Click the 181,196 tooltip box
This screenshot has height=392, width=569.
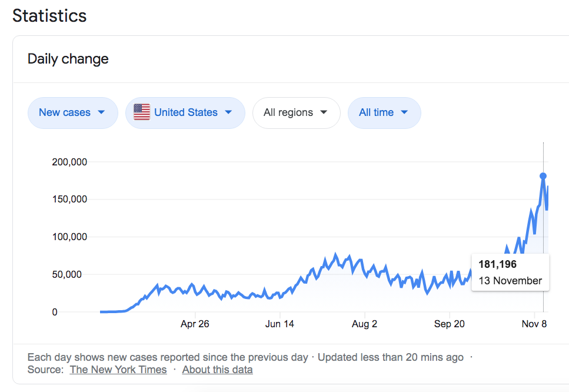(510, 272)
